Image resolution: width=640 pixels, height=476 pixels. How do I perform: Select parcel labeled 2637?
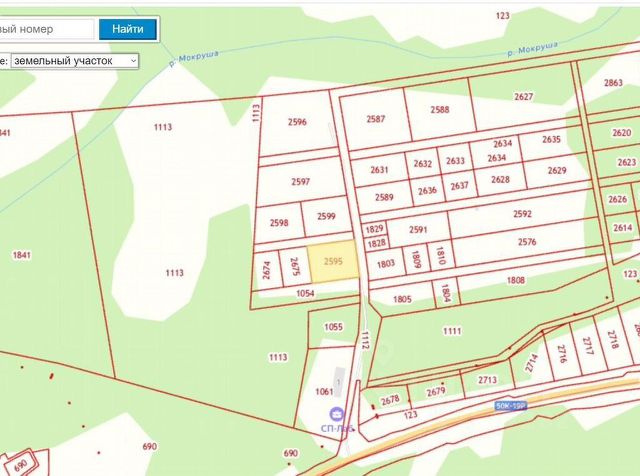coord(459,186)
